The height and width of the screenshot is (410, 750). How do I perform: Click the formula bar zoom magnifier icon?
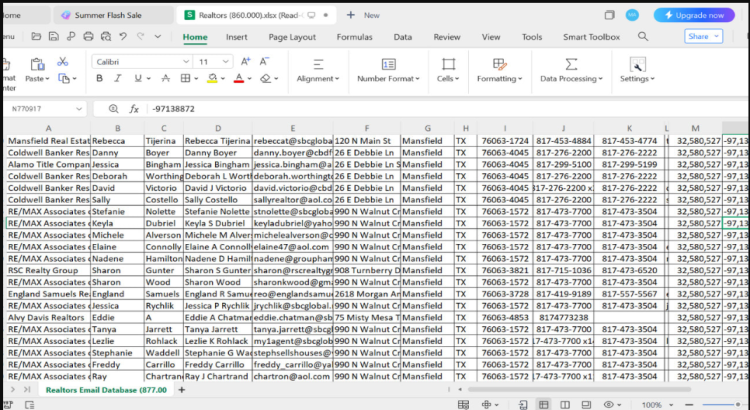coord(113,109)
